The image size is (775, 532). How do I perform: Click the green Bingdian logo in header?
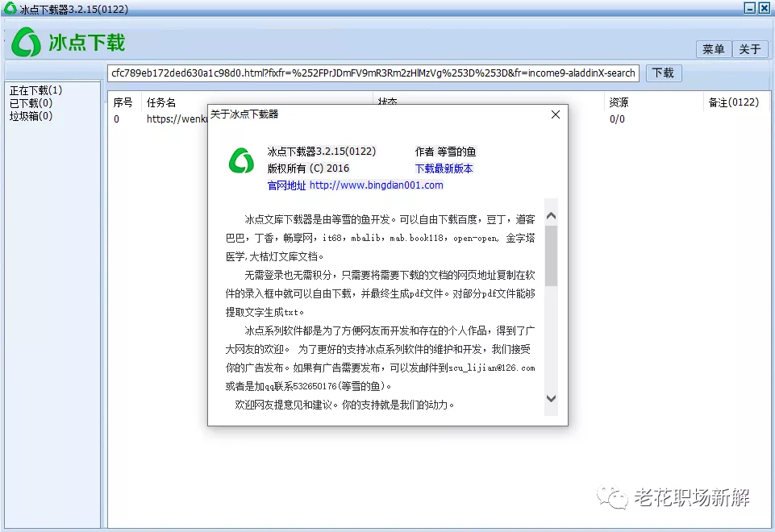26,42
